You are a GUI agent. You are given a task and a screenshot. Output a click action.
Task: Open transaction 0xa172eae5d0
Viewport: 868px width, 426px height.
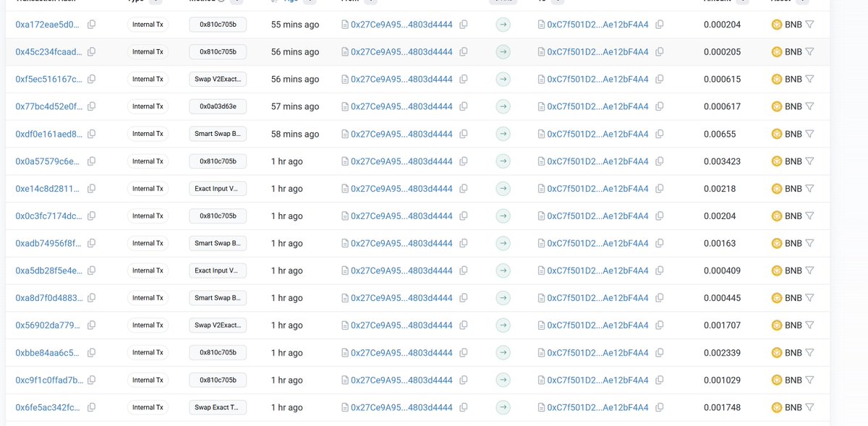point(48,25)
